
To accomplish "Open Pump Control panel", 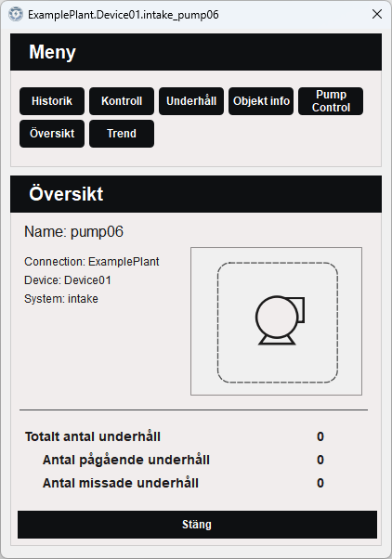I will click(331, 101).
